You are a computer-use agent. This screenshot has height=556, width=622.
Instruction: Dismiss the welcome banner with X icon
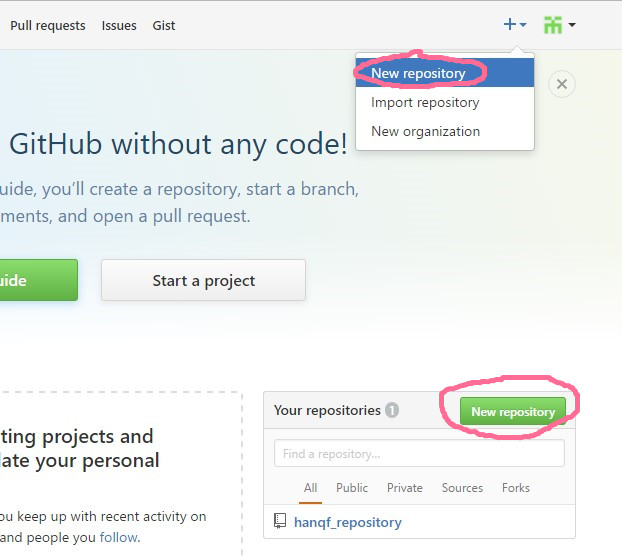[562, 84]
